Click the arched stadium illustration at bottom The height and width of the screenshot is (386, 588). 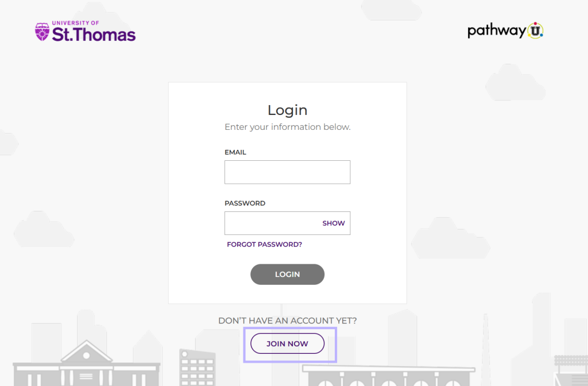pos(389,376)
